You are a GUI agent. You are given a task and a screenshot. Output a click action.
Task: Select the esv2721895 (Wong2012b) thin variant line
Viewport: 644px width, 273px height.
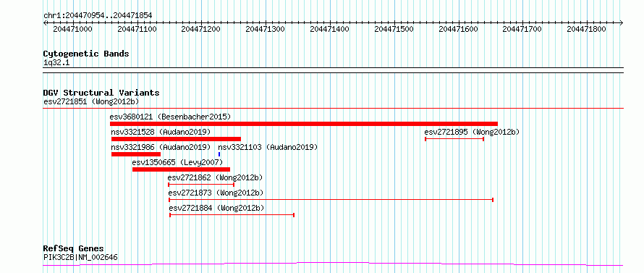454,139
